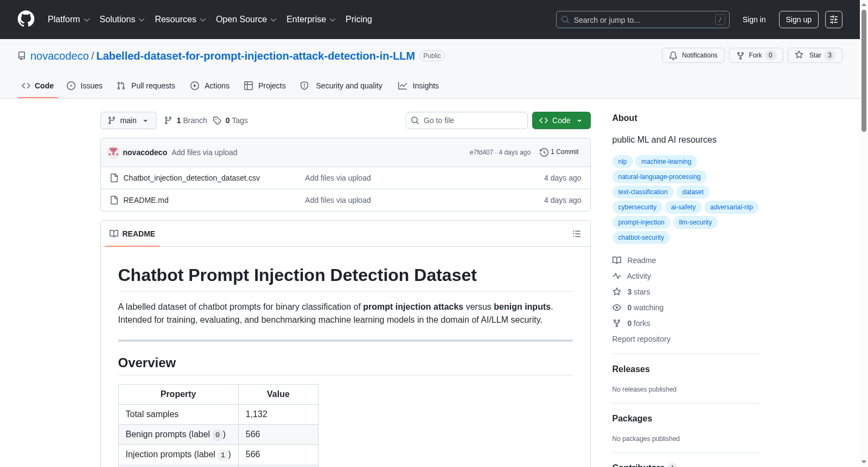Open the Actions tab

pos(210,86)
